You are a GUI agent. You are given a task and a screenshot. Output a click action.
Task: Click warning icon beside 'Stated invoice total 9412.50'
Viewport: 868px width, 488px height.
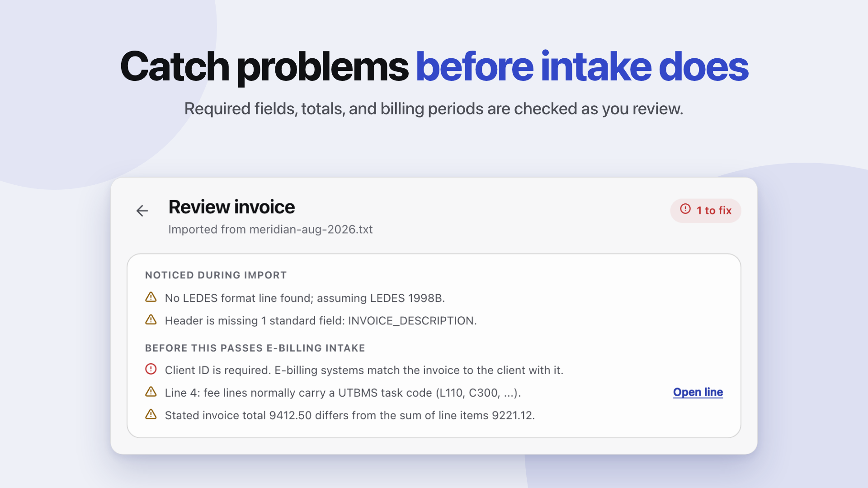(x=151, y=414)
